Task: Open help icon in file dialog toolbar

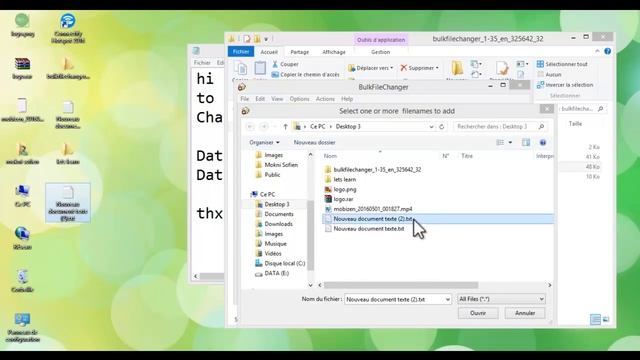Action: 543,142
